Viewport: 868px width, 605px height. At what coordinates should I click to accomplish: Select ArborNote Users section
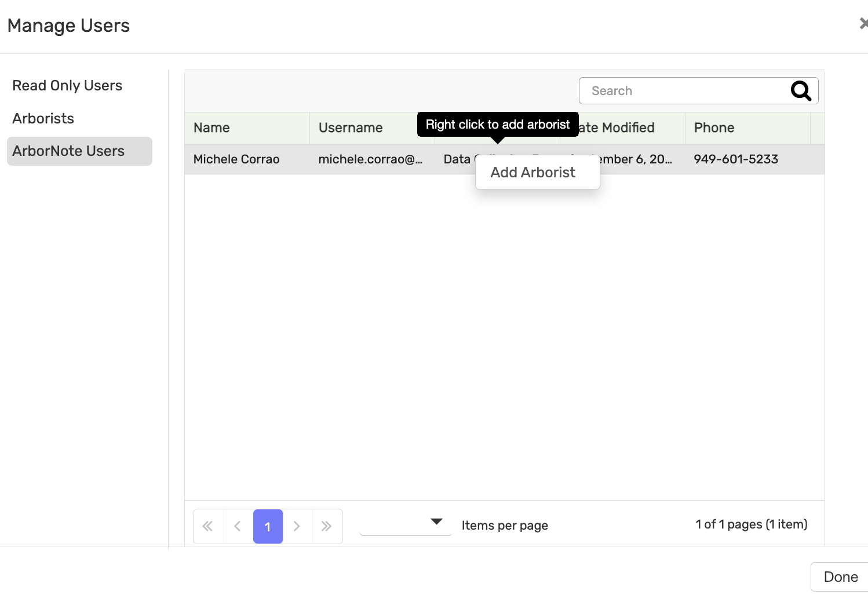(79, 151)
